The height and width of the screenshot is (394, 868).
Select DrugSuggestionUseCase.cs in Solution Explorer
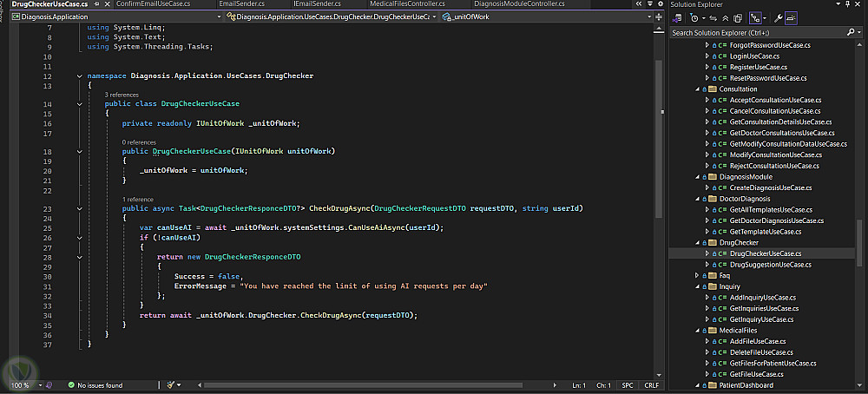pyautogui.click(x=771, y=265)
